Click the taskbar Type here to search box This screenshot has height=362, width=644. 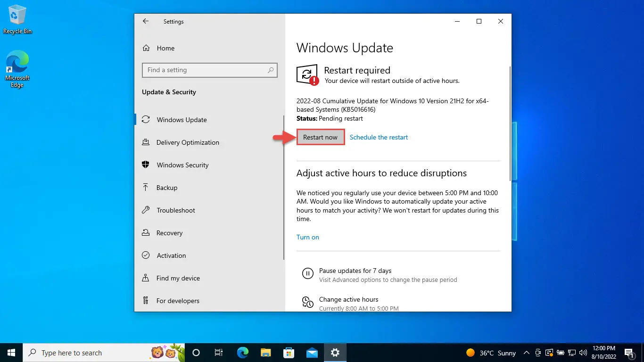pyautogui.click(x=105, y=353)
